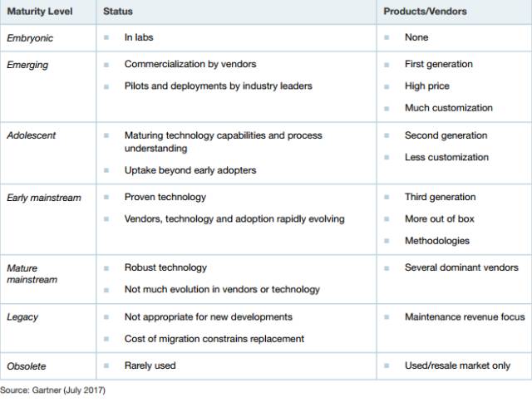The width and height of the screenshot is (532, 402).
Task: Click the Products/Vendors column header
Action: [x=425, y=12]
